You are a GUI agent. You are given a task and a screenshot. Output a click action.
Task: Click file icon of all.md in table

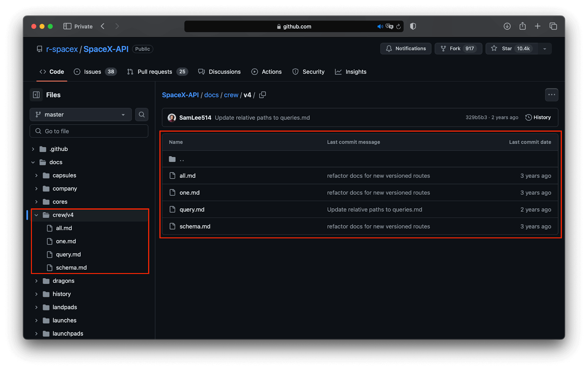pos(172,176)
